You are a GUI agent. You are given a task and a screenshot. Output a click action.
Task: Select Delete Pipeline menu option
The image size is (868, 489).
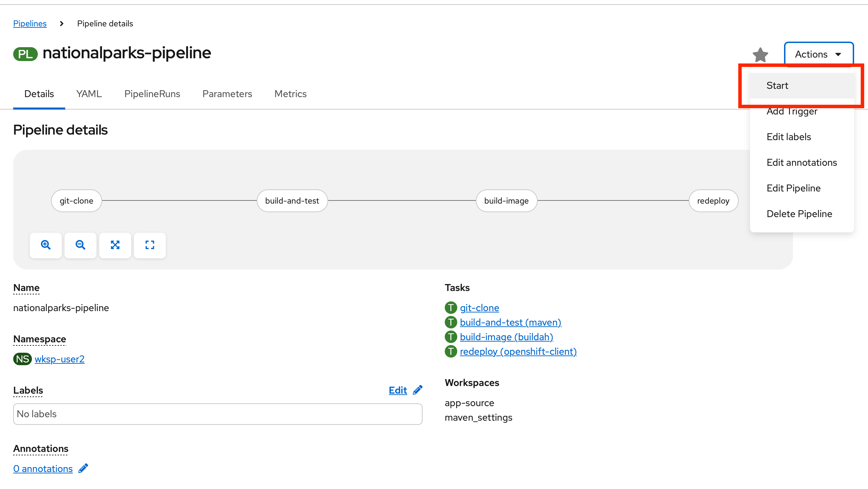799,214
